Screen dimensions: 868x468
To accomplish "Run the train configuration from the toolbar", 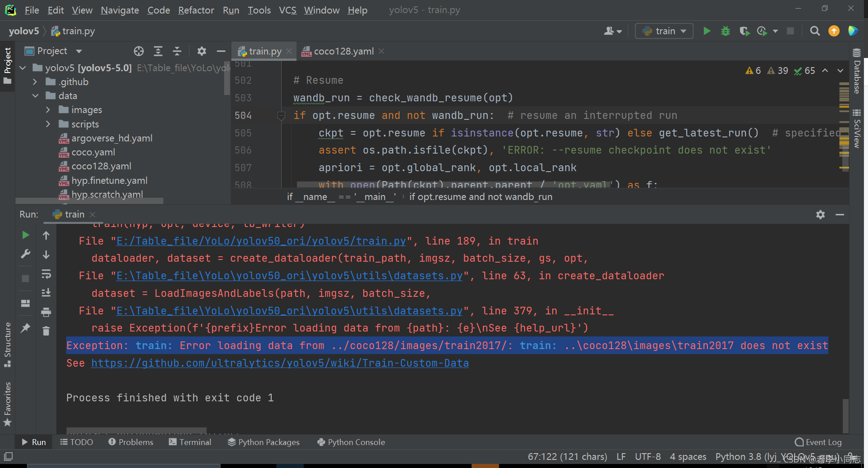I will pyautogui.click(x=707, y=31).
